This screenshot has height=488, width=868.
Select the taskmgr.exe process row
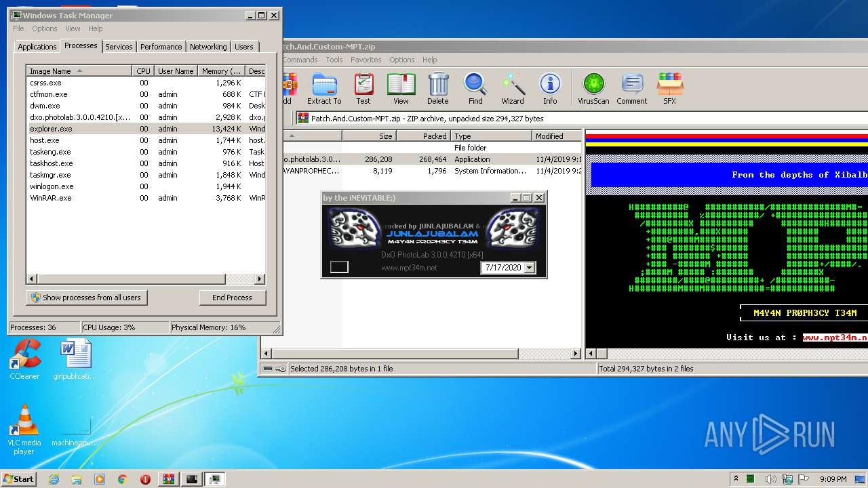coord(146,175)
